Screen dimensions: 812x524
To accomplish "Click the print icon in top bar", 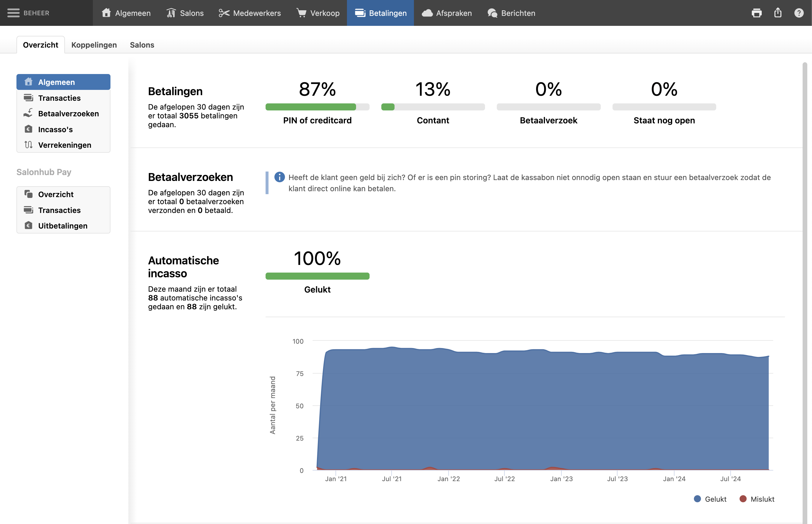I will click(756, 13).
